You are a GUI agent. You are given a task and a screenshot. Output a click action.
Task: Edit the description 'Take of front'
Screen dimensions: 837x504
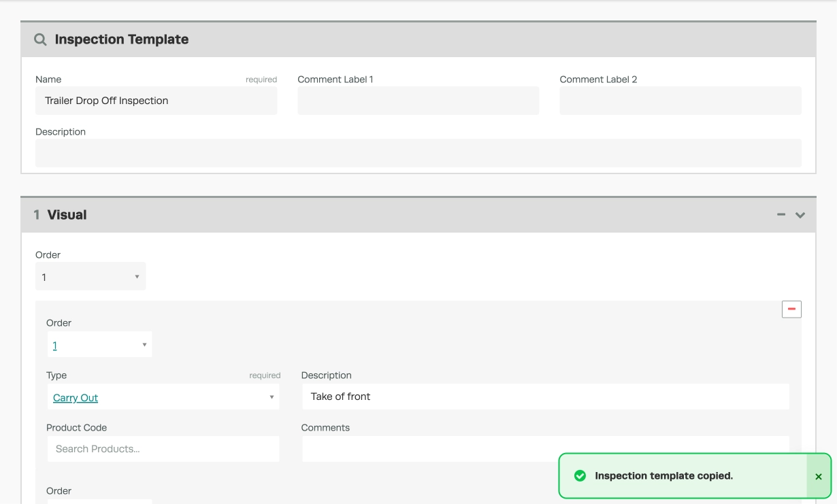pos(546,397)
